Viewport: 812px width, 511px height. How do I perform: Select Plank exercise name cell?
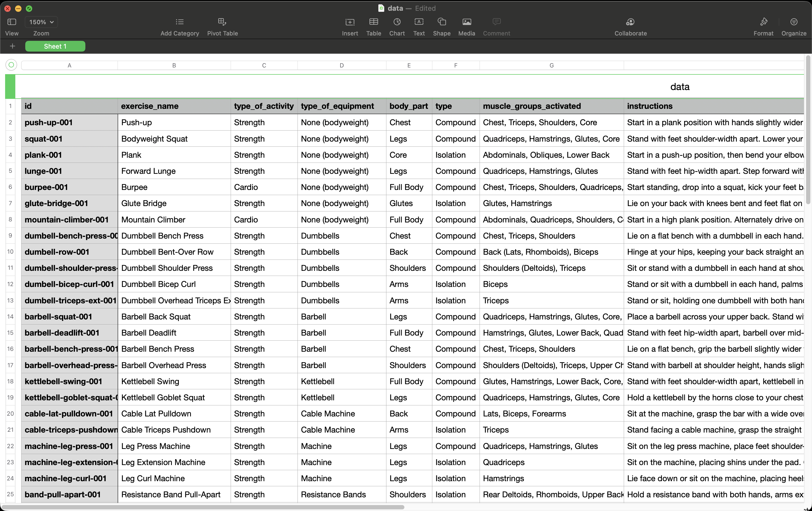[x=174, y=155]
